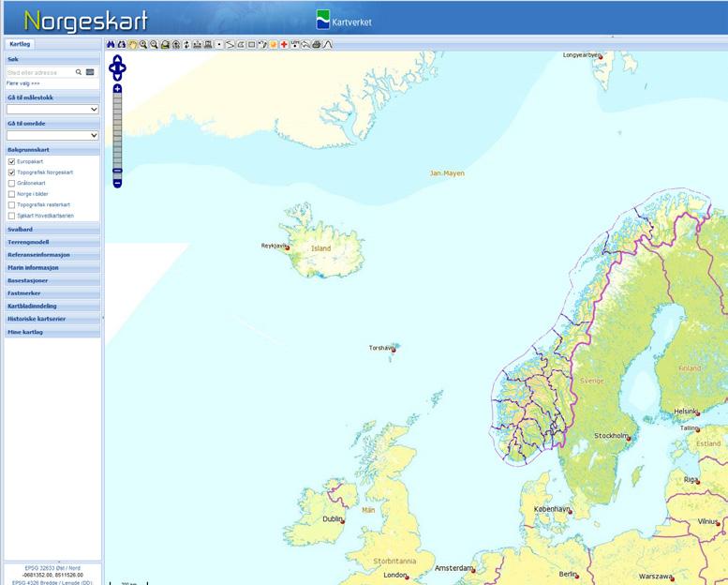Click upper part of zoom slider bar
Screen dimensions: 728x585
pos(117,107)
